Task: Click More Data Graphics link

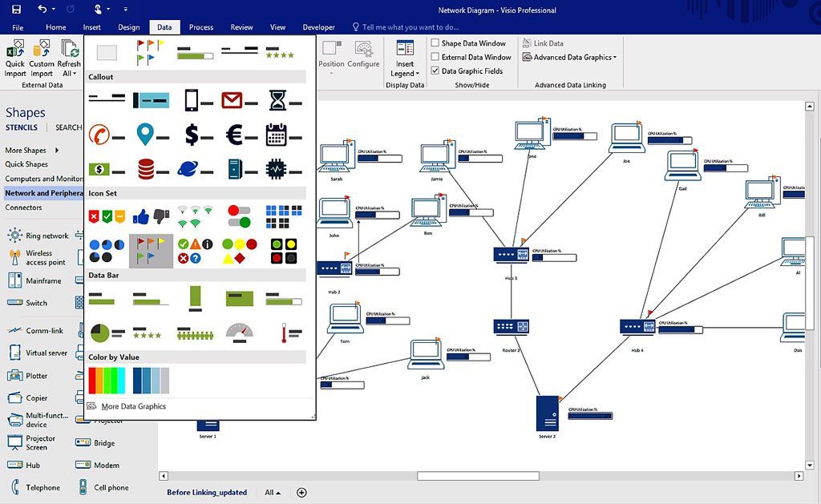Action: click(133, 406)
